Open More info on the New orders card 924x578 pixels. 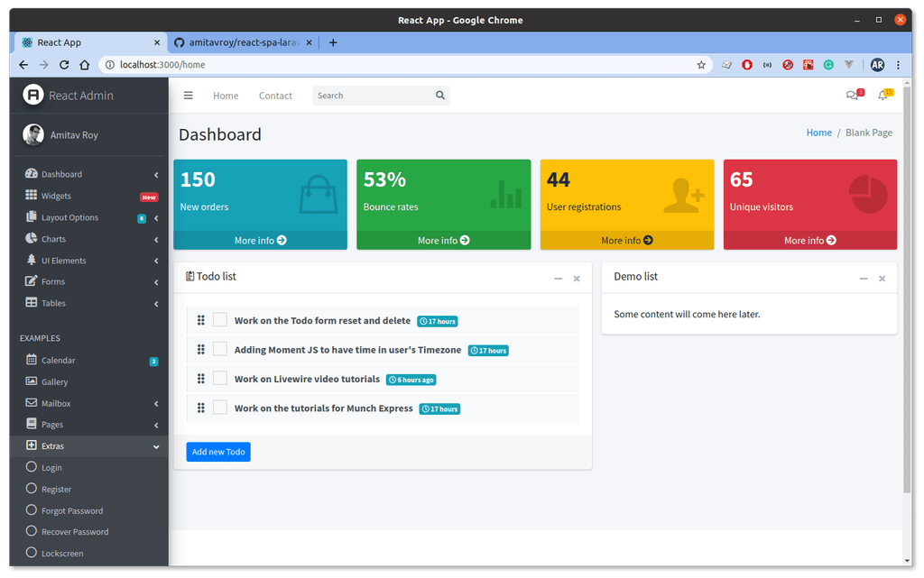click(261, 240)
